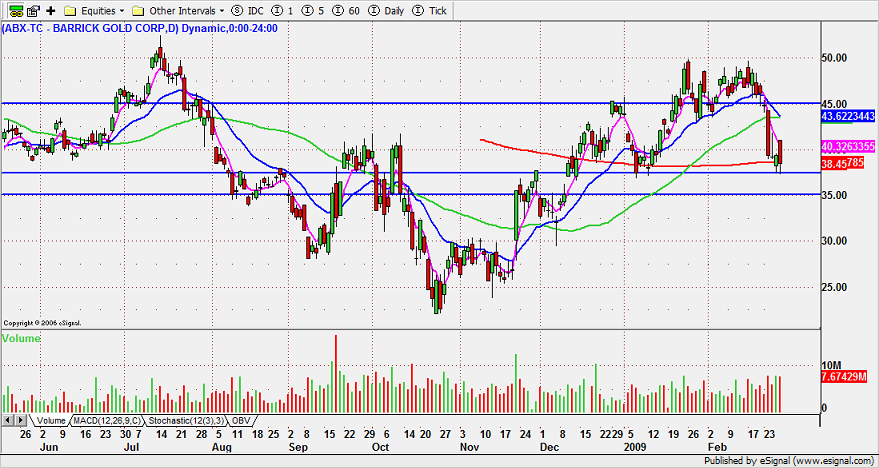Screen dimensions: 879x468
Task: Click the left tab scroll arrow
Action: (8, 420)
